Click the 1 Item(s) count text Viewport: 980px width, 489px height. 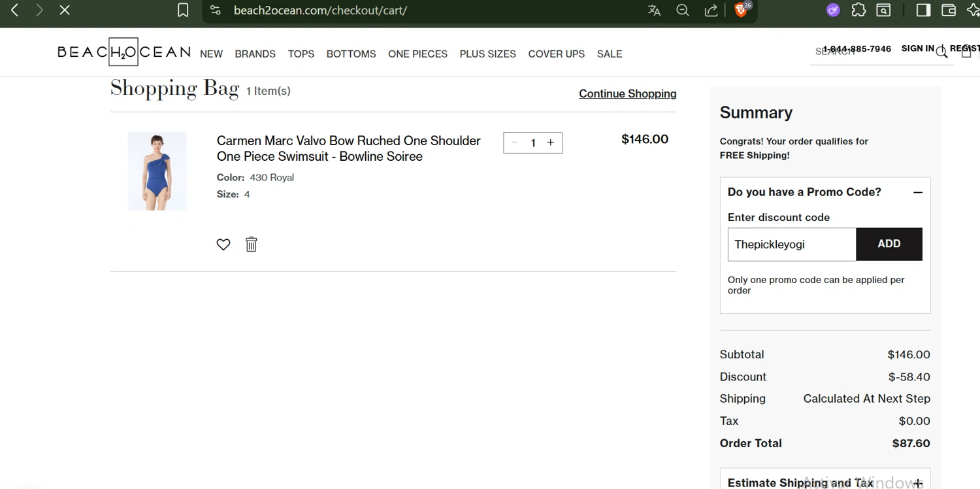pos(269,91)
